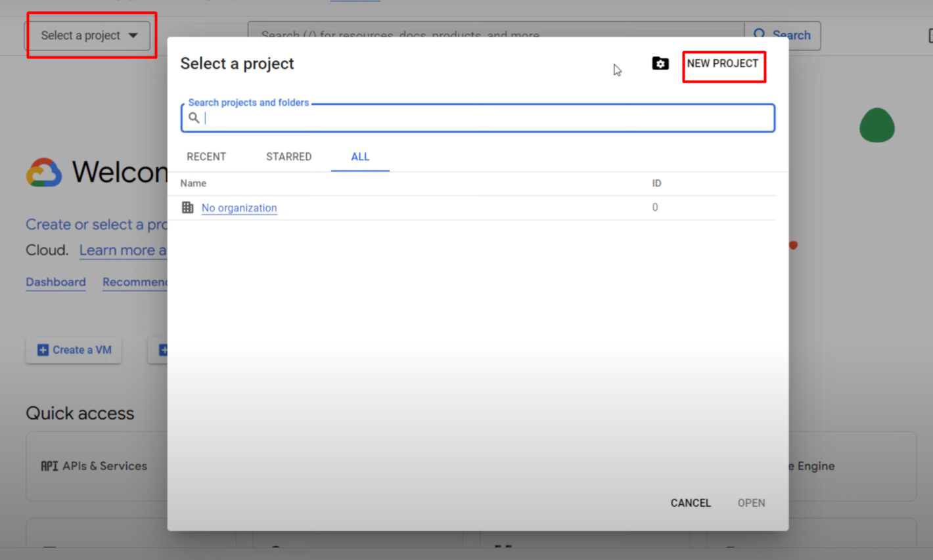Click the Name column header

coord(193,184)
